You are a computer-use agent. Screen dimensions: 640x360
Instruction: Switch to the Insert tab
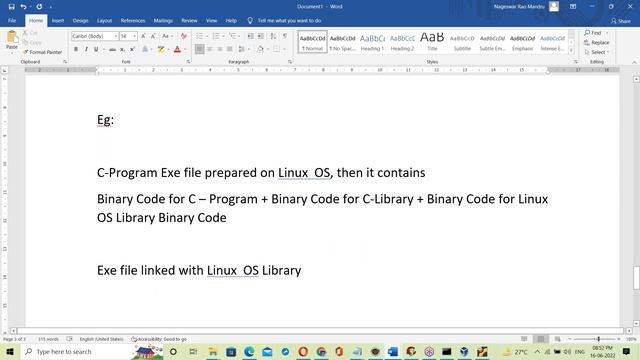click(58, 20)
